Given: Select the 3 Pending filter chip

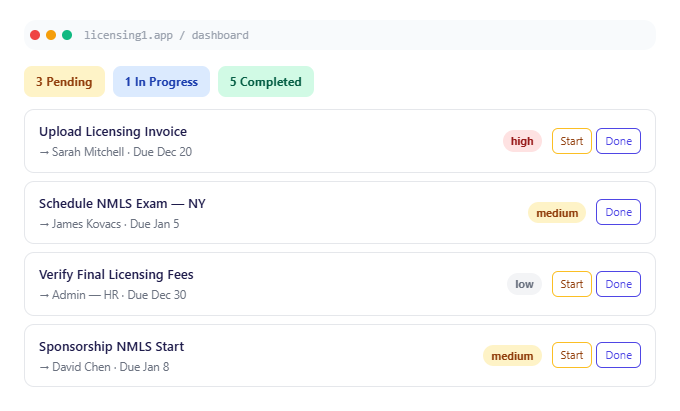Looking at the screenshot, I should pyautogui.click(x=64, y=82).
